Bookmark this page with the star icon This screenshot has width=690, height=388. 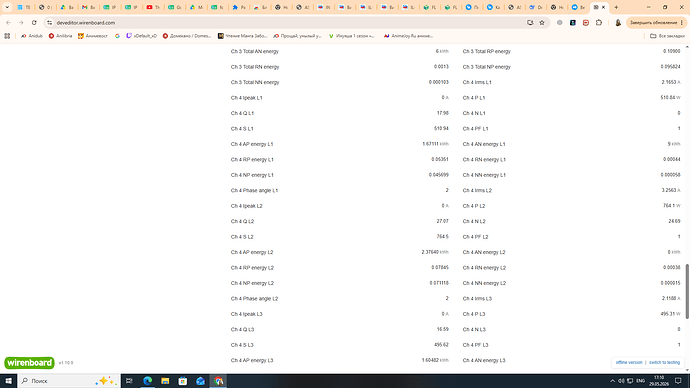point(542,22)
